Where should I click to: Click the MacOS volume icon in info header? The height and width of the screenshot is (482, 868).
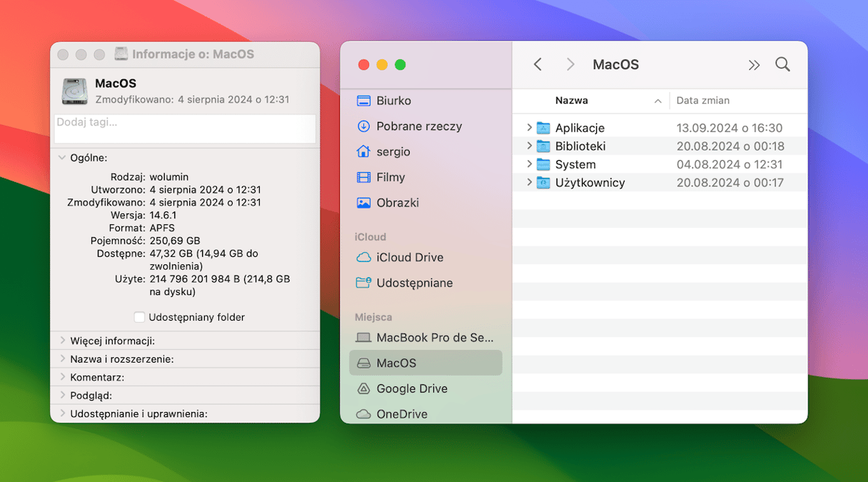pos(74,91)
